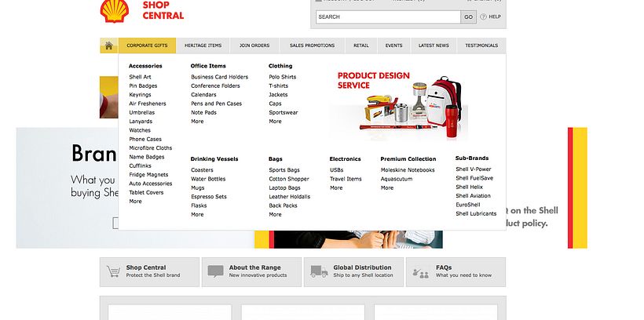Open the Join Orders menu
Viewport: 644px width, 320px height.
pos(254,45)
